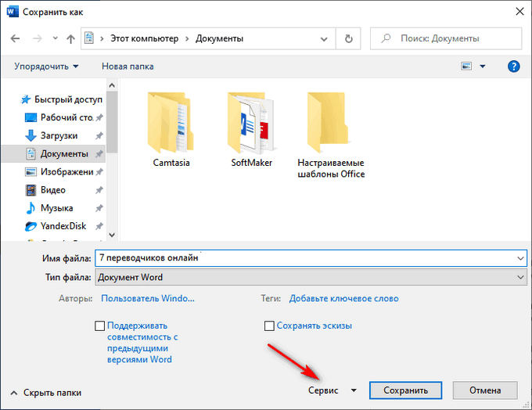Select 'Настраиваемые шаблоны Office' folder
This screenshot has width=532, height=410.
click(x=331, y=135)
